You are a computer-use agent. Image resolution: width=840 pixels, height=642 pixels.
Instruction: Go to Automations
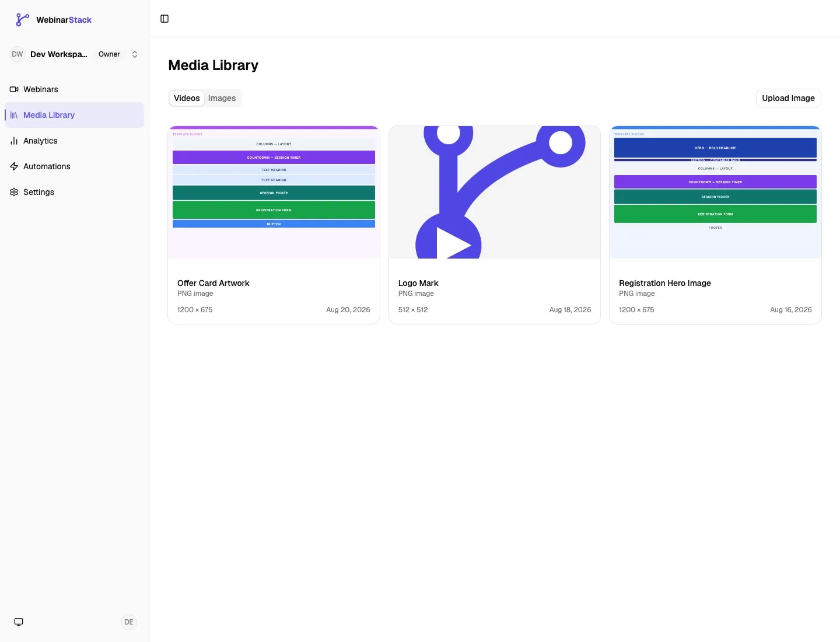pos(75,166)
